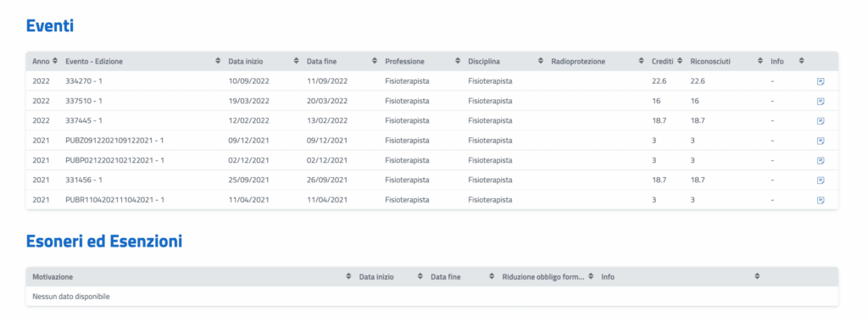Viewport: 868px width, 322px height.
Task: Sort Eventi table by Data fine arrows
Action: (x=374, y=61)
